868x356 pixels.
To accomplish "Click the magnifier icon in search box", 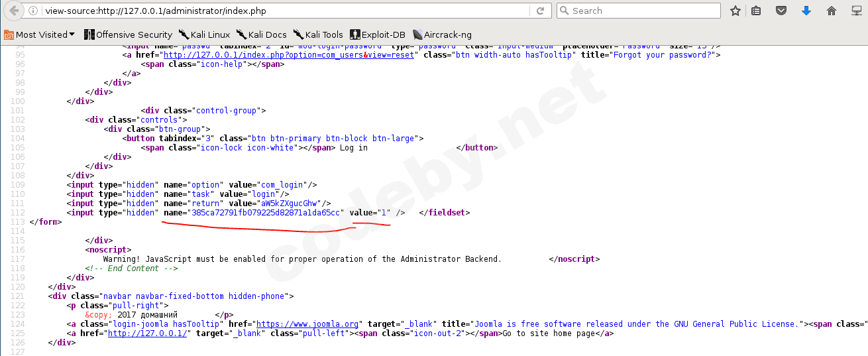I will coord(565,11).
